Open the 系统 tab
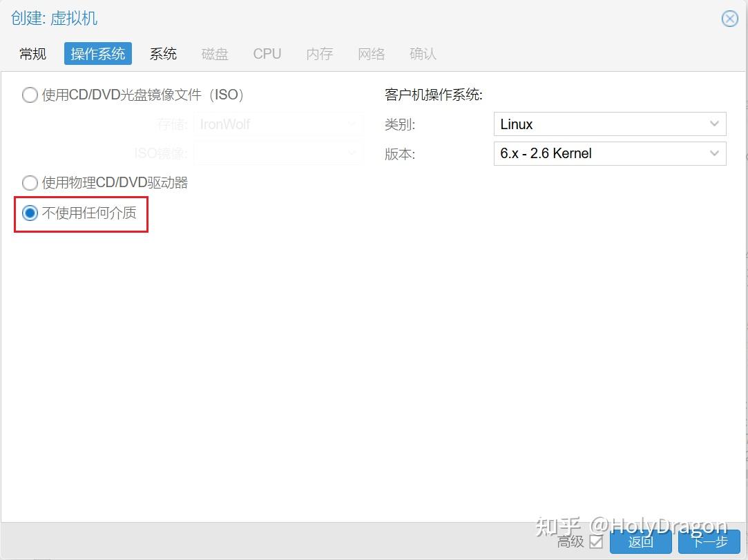 click(x=163, y=53)
